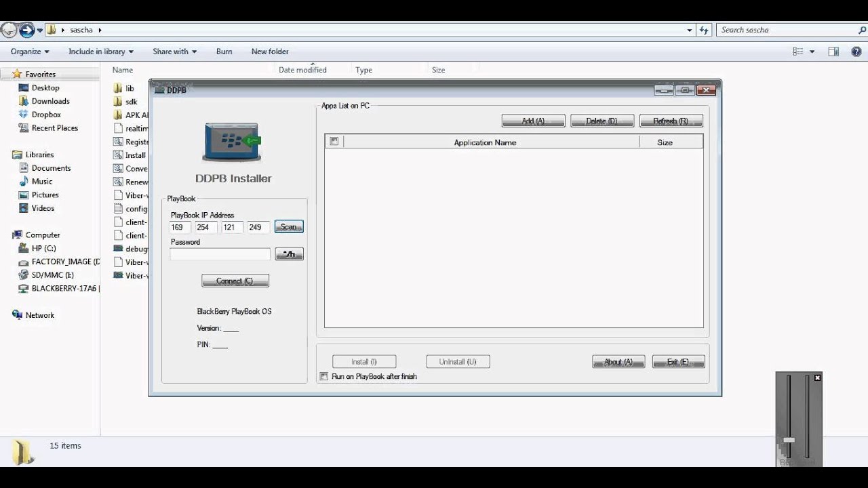Sort by the Type column header
The height and width of the screenshot is (488, 868).
tap(364, 70)
